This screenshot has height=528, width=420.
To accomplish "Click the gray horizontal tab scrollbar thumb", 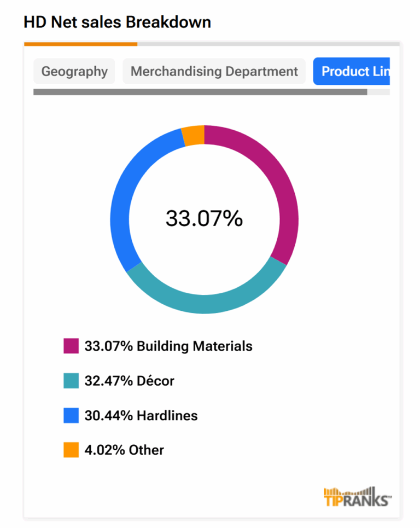I will pos(200,92).
